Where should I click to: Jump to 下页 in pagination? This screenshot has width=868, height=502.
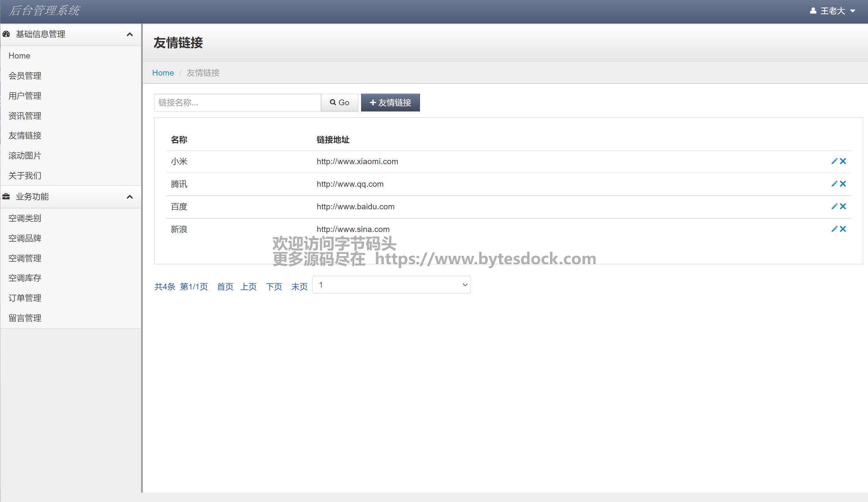click(x=274, y=287)
